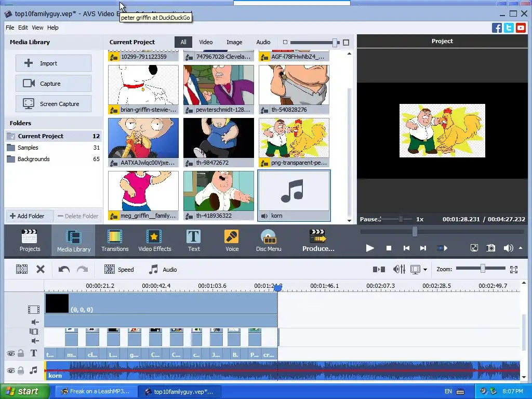Click the Produce button

tap(318, 241)
